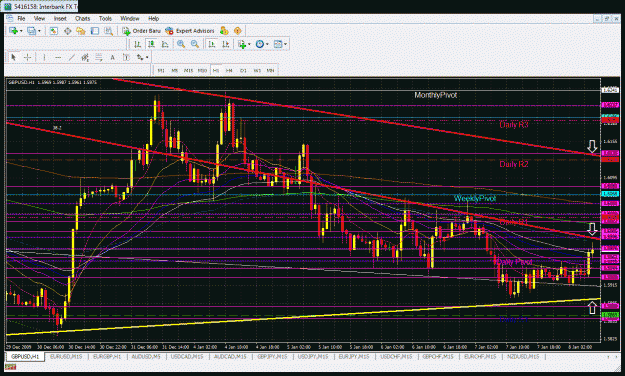The image size is (625, 376).
Task: Zoom out on the chart
Action: click(x=195, y=44)
